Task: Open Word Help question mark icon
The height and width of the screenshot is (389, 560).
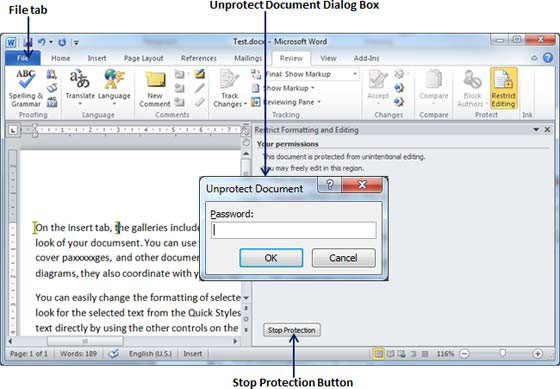Action: coord(548,58)
